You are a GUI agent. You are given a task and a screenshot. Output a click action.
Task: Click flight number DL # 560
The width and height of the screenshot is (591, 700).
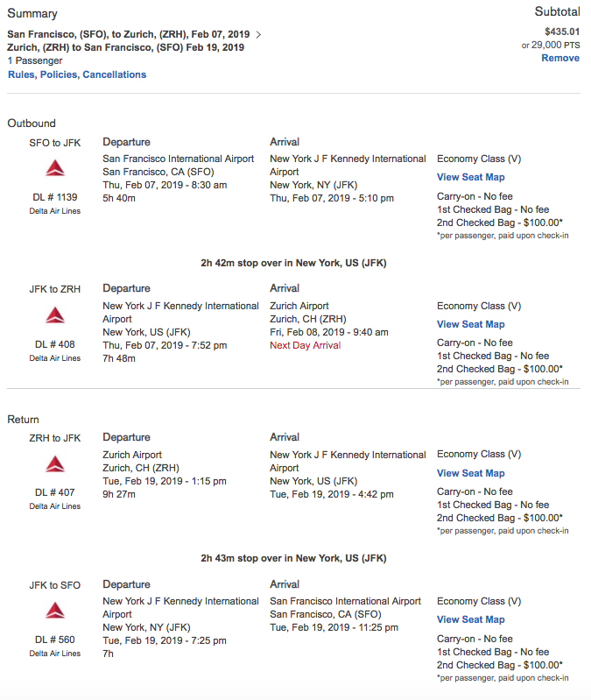click(55, 640)
